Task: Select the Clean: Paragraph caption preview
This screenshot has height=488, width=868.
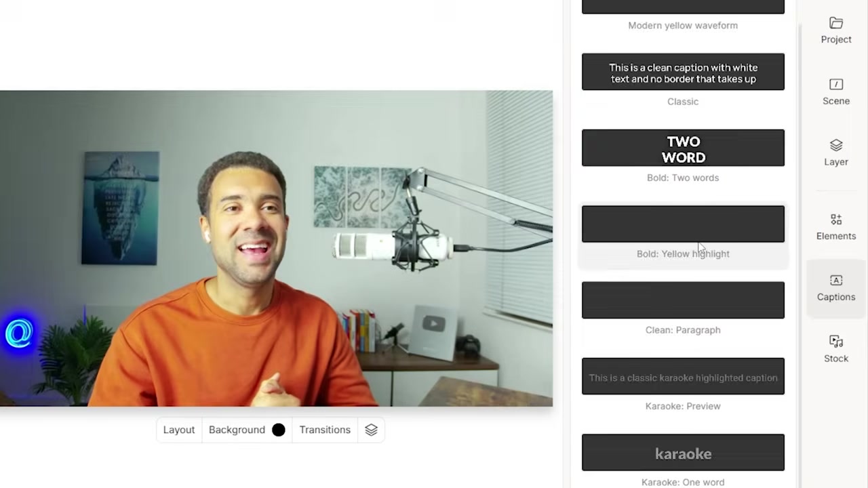Action: coord(683,300)
